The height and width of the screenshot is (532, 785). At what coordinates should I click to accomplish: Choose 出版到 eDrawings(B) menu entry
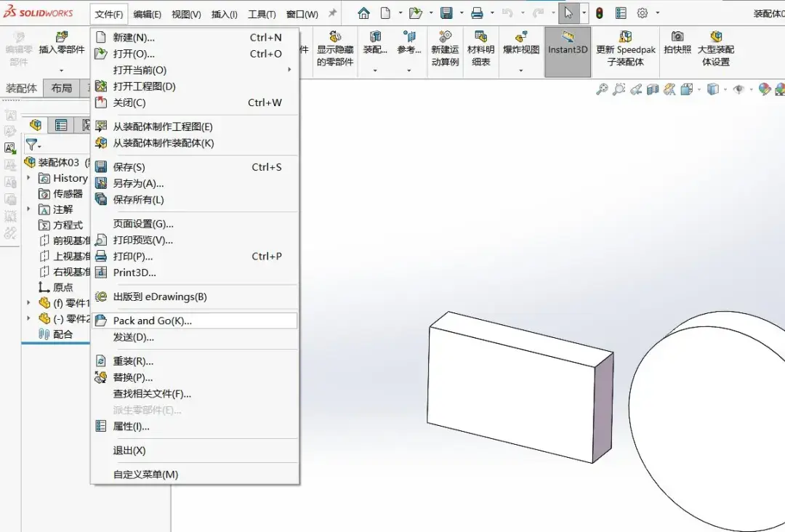click(196, 297)
